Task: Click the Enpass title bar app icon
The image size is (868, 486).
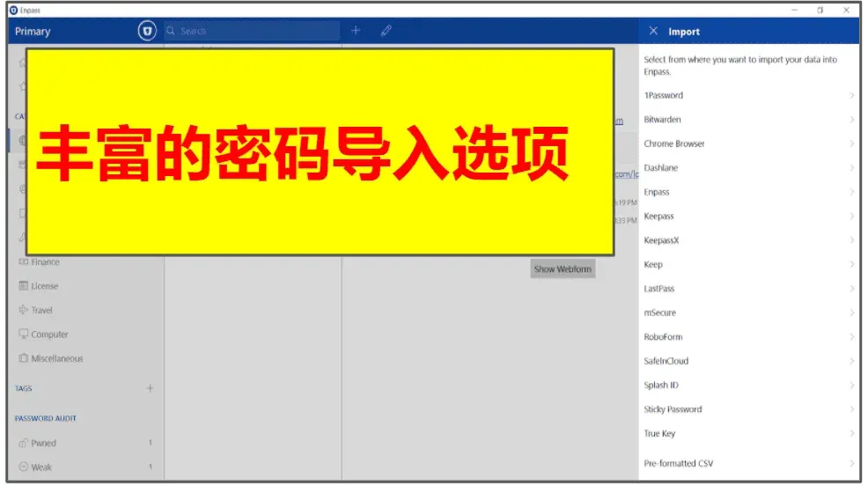Action: point(14,10)
